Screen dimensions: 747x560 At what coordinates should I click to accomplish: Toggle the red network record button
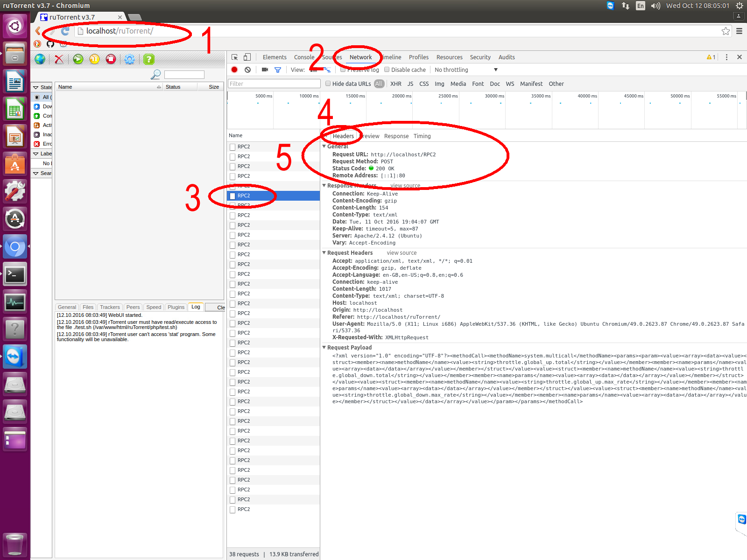[234, 70]
